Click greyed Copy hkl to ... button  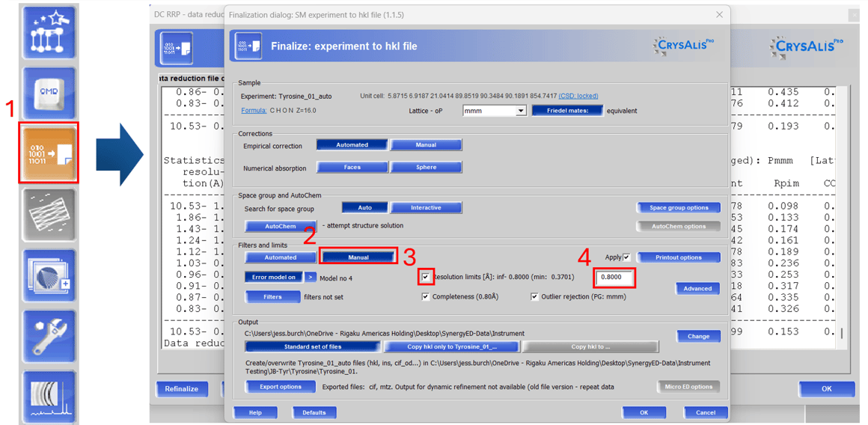click(x=590, y=347)
